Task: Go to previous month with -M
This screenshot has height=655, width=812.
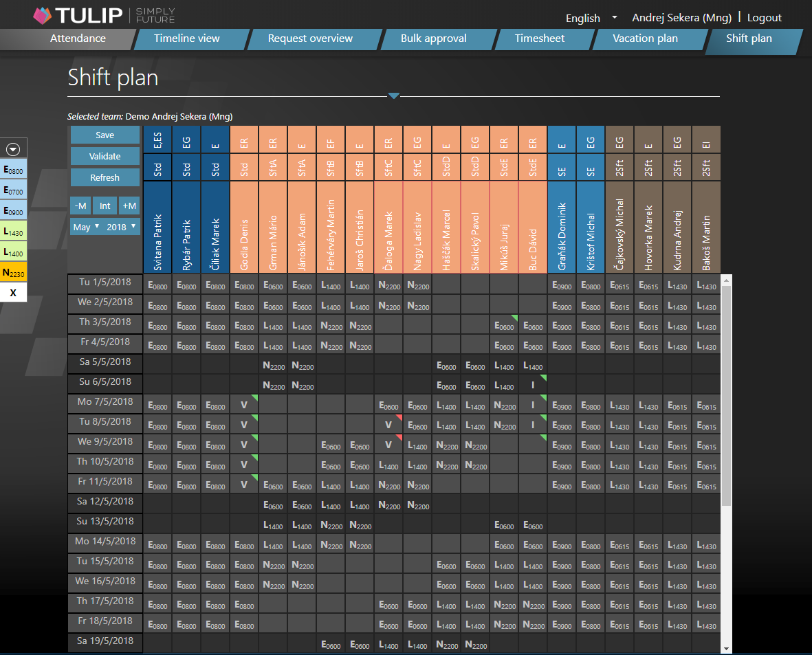Action: (x=80, y=206)
